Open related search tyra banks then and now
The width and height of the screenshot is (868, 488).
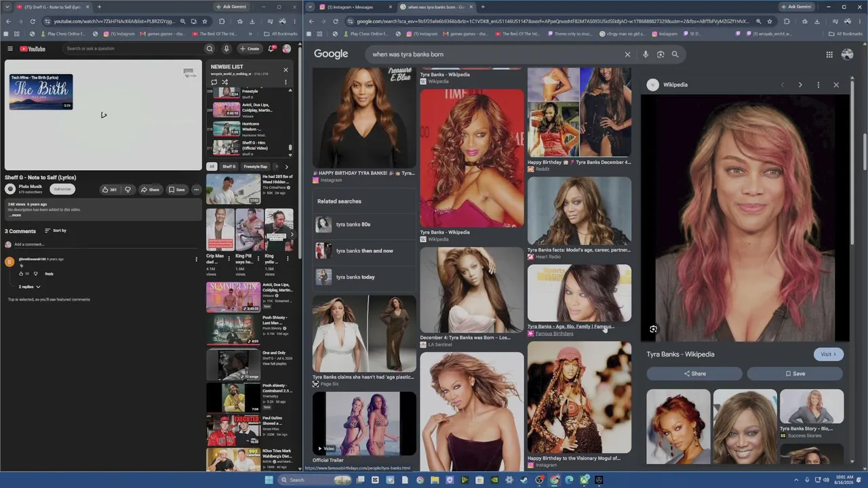[x=364, y=251]
